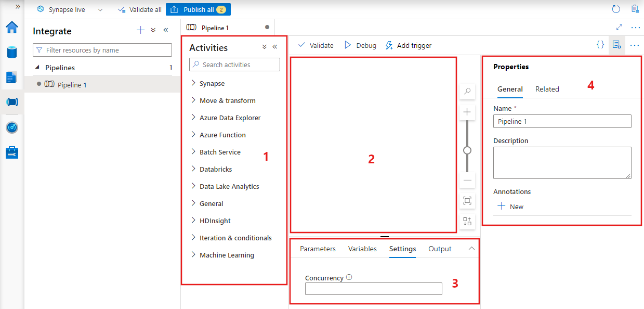Open the Develop hub icon
The width and height of the screenshot is (644, 309).
pos(11,78)
